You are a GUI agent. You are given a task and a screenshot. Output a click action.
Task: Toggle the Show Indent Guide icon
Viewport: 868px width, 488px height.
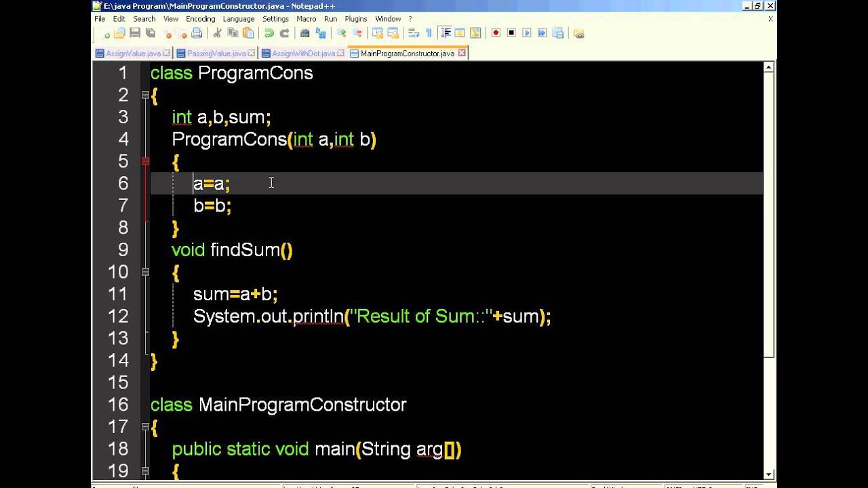[x=446, y=33]
